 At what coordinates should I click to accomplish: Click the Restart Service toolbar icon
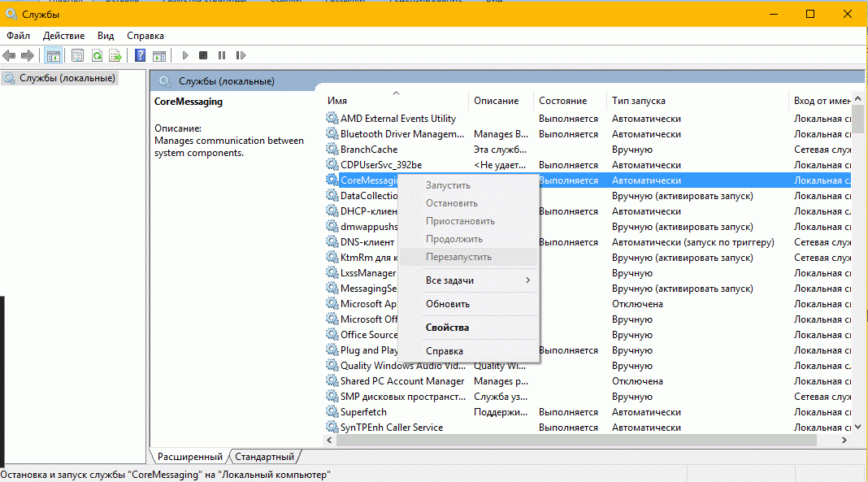(x=241, y=55)
